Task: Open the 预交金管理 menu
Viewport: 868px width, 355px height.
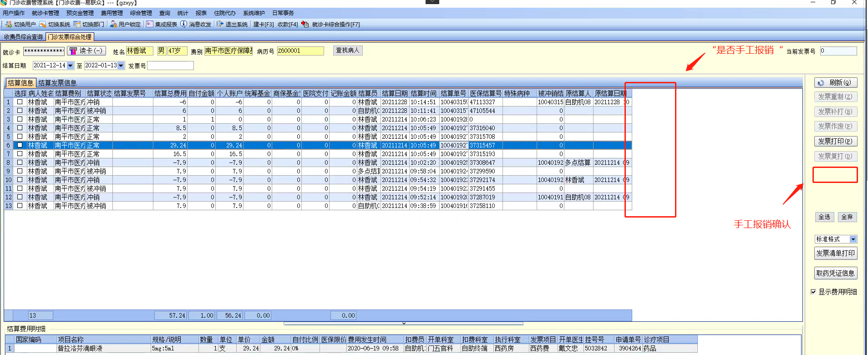Action: click(x=80, y=13)
